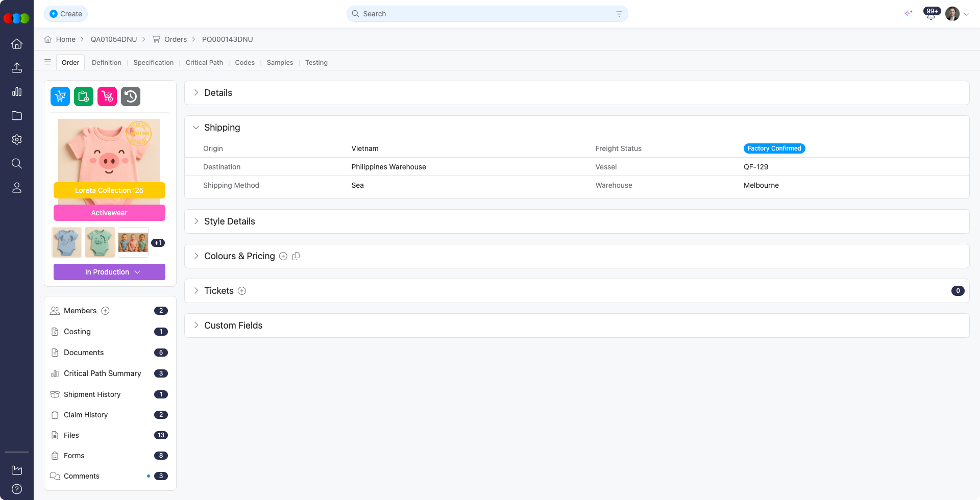Select the green bodysuit thumbnail

coord(100,242)
